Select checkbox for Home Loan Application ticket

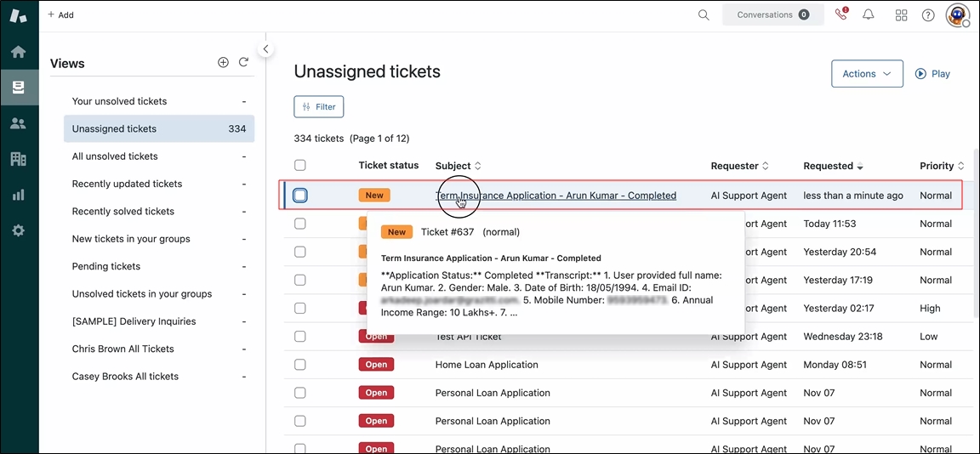pyautogui.click(x=299, y=365)
